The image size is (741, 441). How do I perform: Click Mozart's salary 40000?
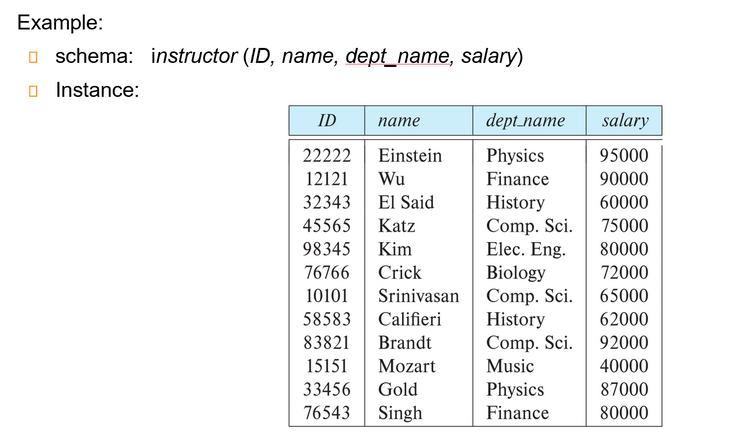click(624, 366)
